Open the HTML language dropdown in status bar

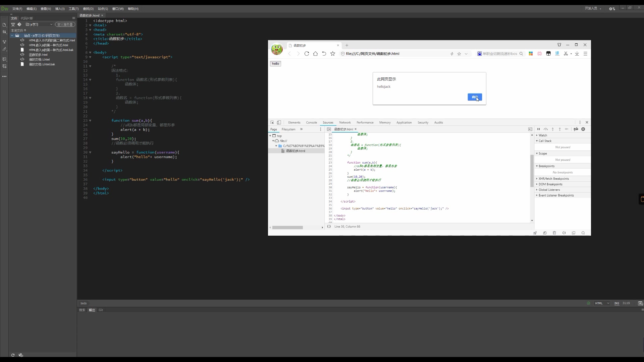coord(602,303)
